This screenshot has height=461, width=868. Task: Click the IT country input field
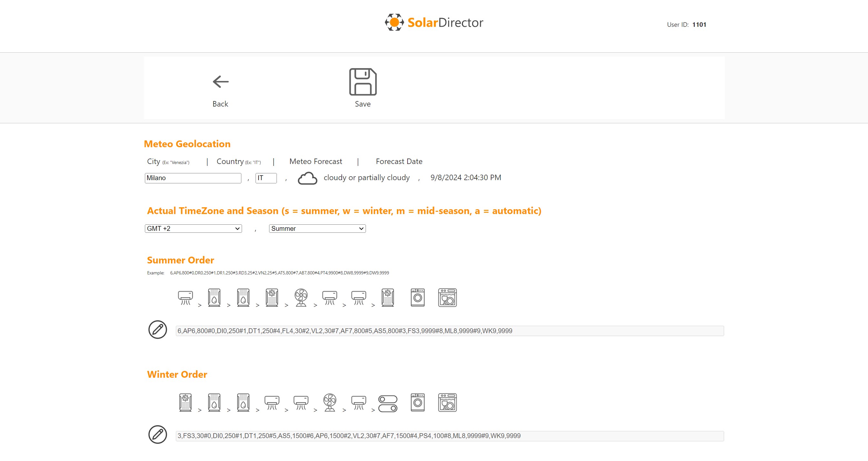266,178
